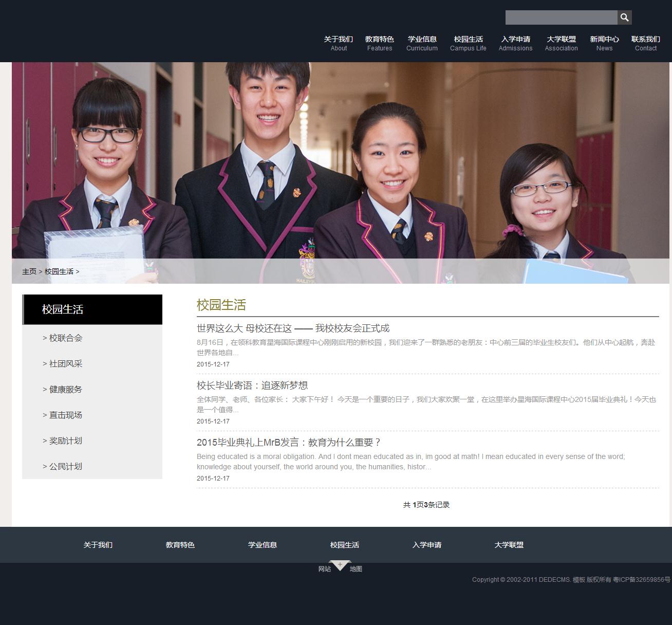Viewport: 672px width, 625px height.
Task: Type in the top search field
Action: click(x=561, y=17)
